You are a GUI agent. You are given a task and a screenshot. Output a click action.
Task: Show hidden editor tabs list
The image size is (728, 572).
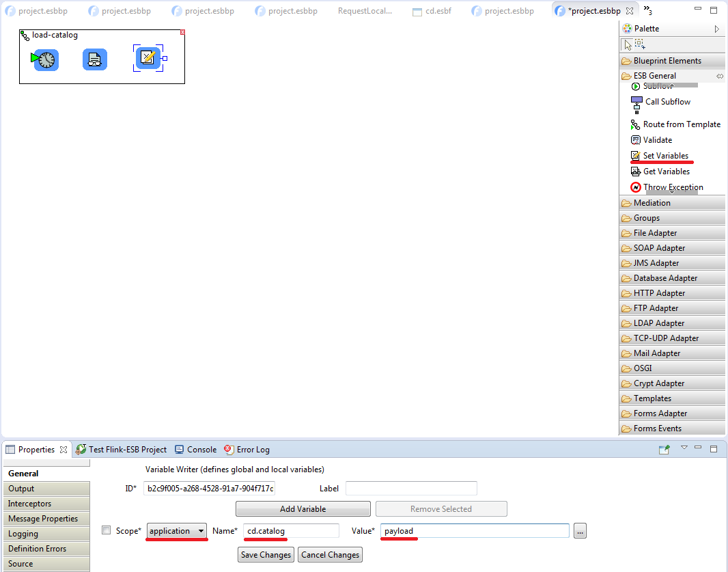(648, 10)
